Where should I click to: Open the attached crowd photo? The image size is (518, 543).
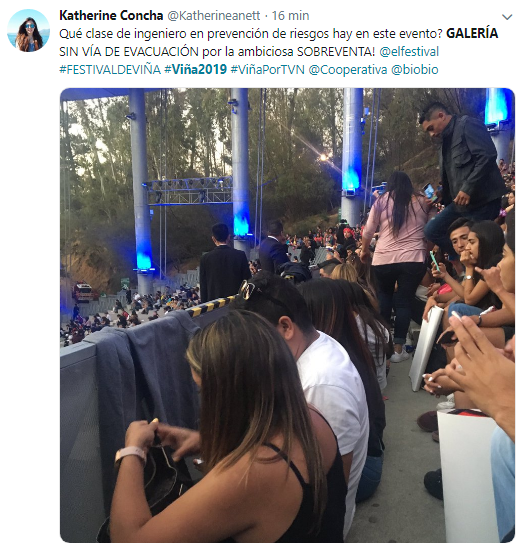pyautogui.click(x=287, y=315)
